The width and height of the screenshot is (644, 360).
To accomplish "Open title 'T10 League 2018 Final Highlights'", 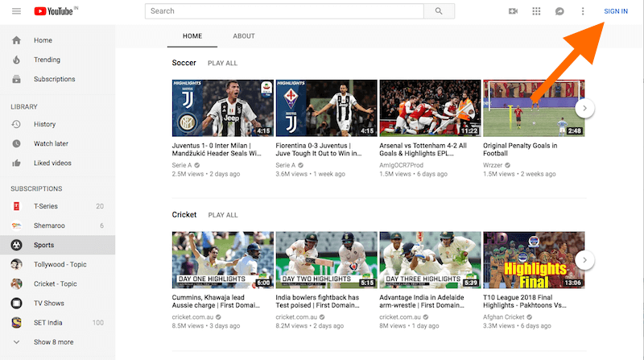I will click(525, 301).
